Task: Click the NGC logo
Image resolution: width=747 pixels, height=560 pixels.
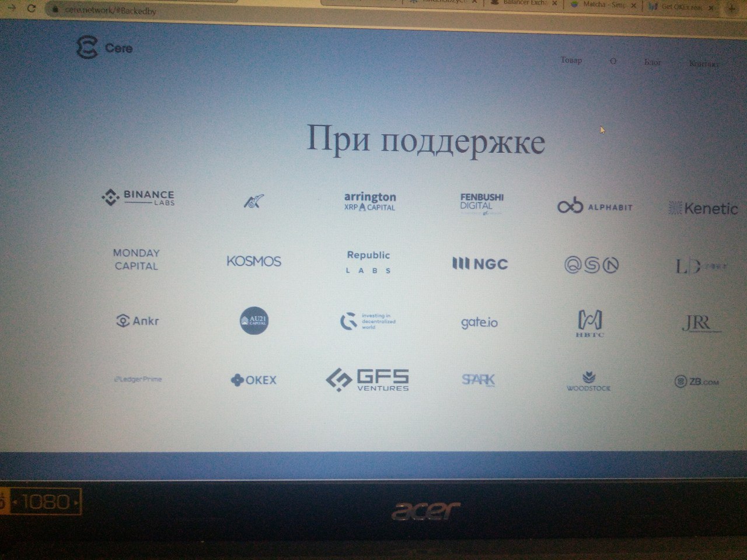Action: [480, 264]
